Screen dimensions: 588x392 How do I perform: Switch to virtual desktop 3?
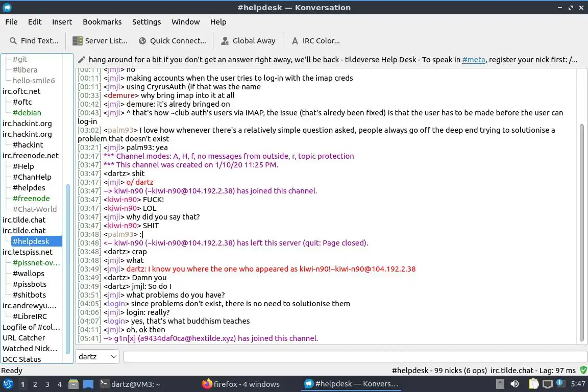tap(47, 384)
